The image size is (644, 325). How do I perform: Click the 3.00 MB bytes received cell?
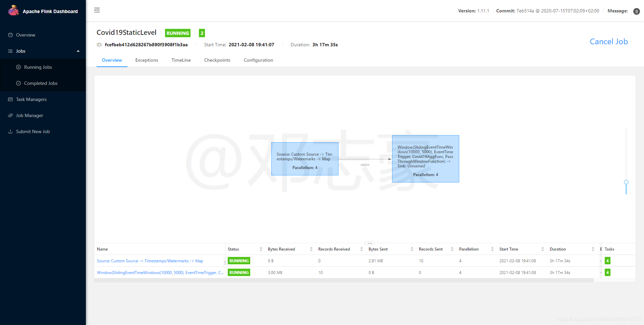[275, 273]
